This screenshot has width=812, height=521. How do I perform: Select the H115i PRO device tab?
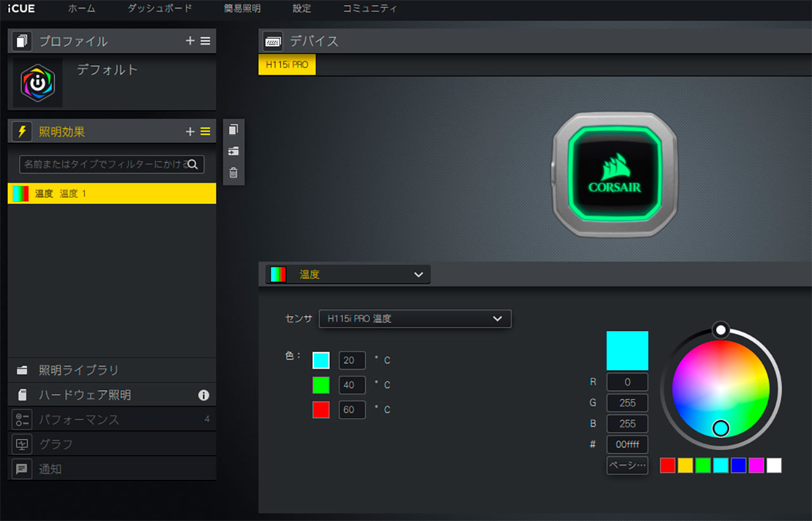tap(287, 65)
